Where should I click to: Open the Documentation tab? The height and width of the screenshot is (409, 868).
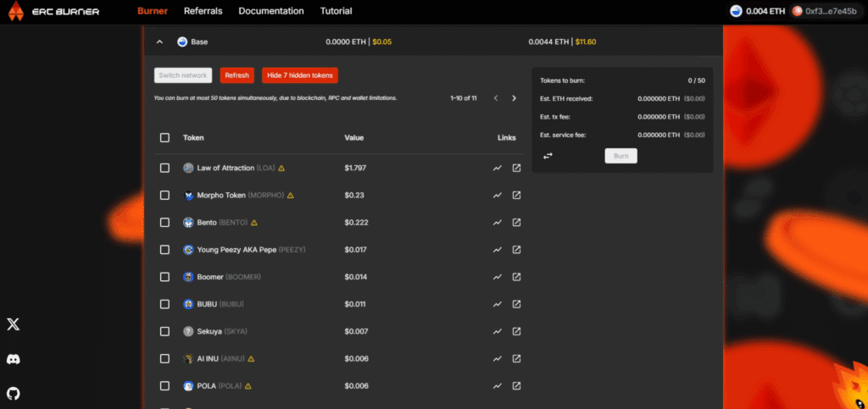pyautogui.click(x=271, y=11)
